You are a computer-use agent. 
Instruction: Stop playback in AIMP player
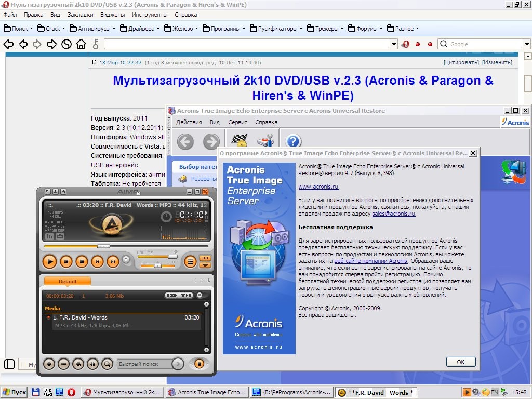coord(82,262)
